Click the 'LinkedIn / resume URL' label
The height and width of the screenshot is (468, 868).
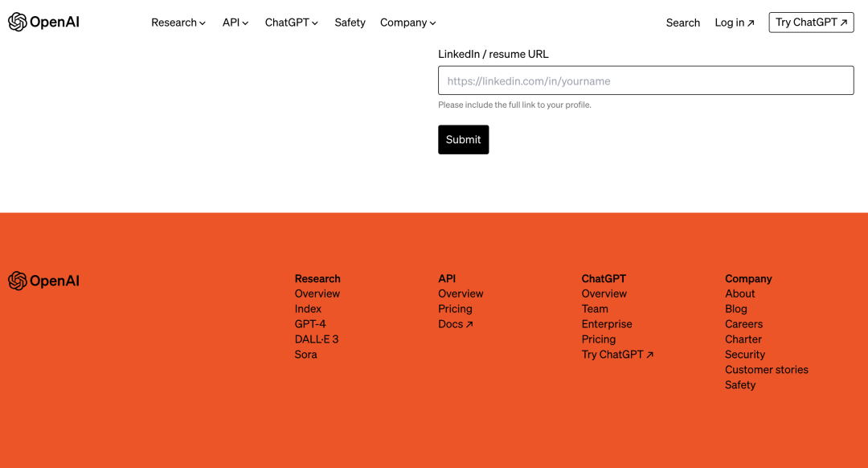pos(493,54)
